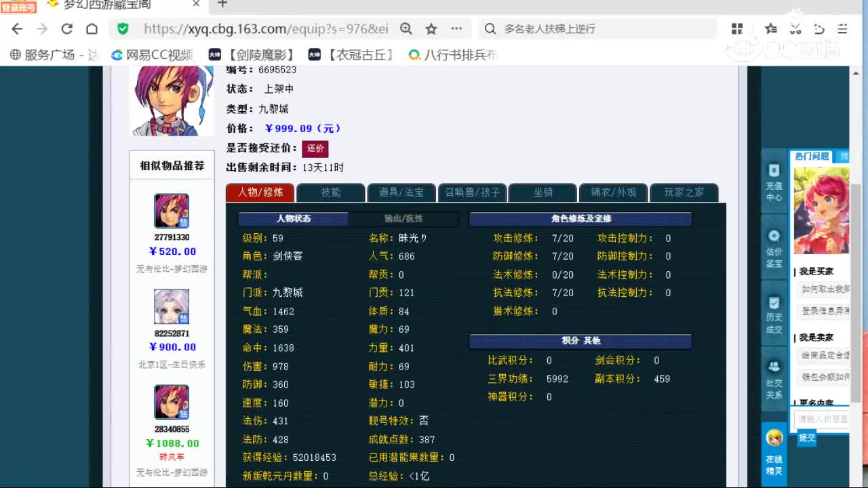
Task: Click the magnifier icon in address bar
Action: pos(406,28)
